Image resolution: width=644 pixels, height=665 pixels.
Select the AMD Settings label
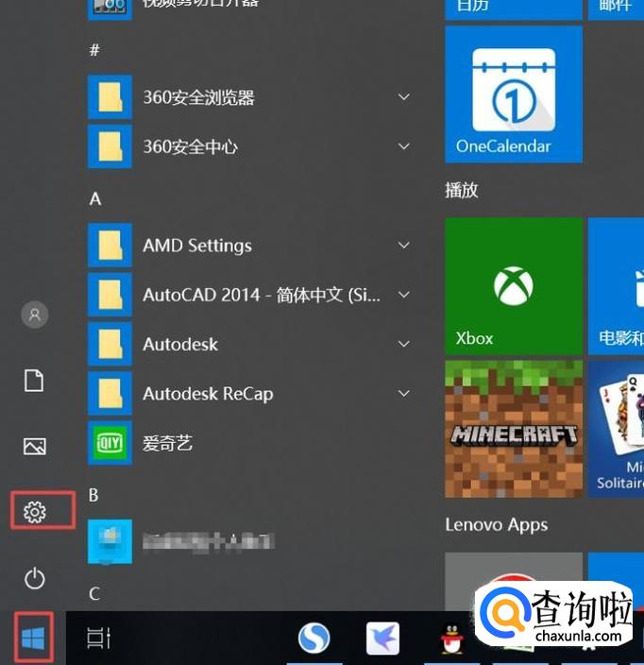[x=197, y=246]
